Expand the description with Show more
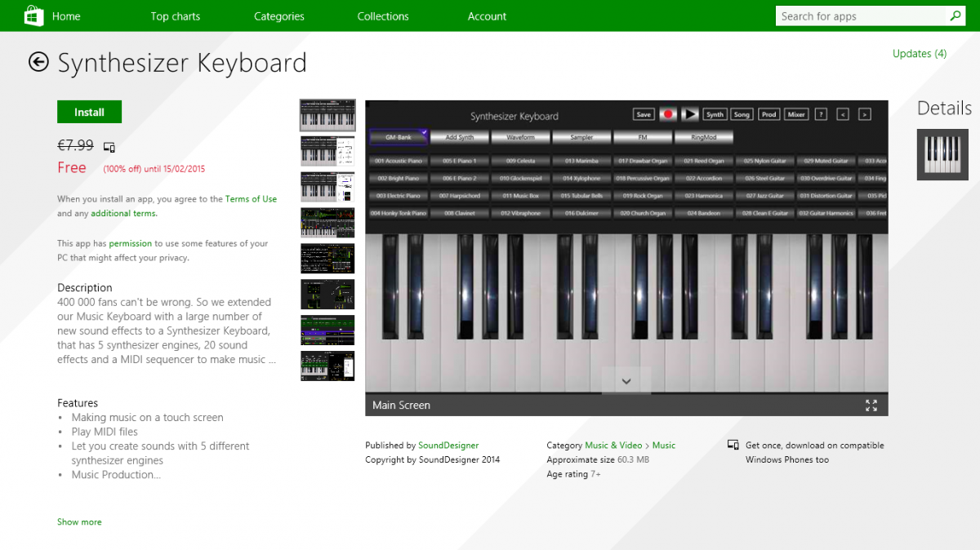This screenshot has height=550, width=980. [79, 522]
